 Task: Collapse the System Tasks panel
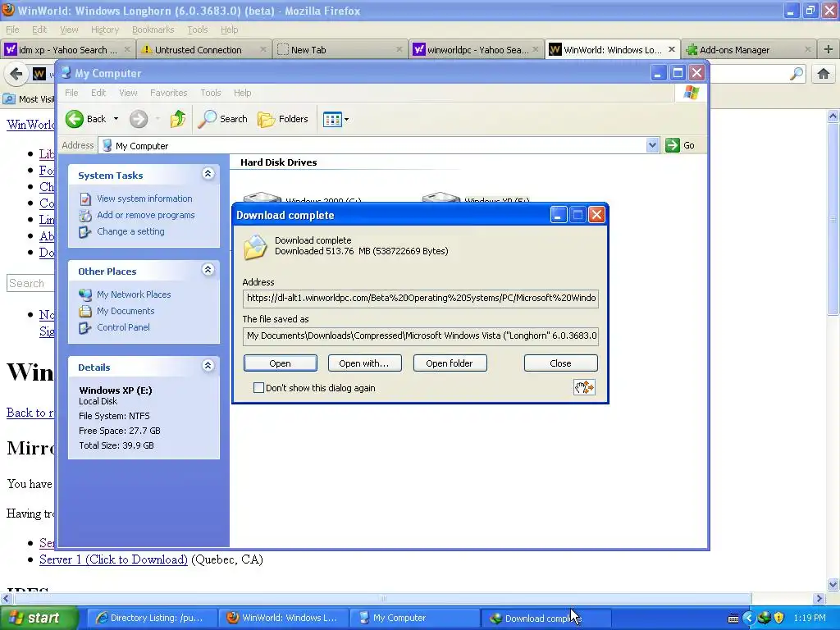click(208, 174)
